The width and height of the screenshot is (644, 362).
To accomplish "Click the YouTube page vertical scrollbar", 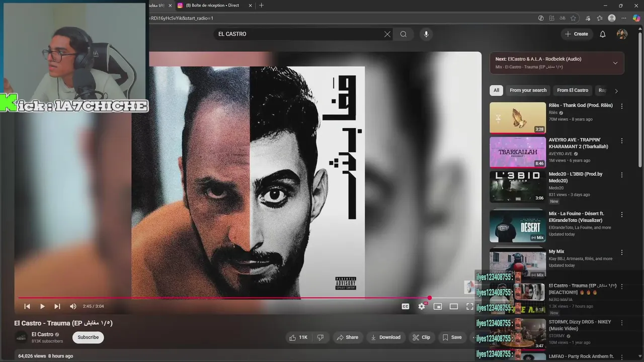I will tap(640, 101).
